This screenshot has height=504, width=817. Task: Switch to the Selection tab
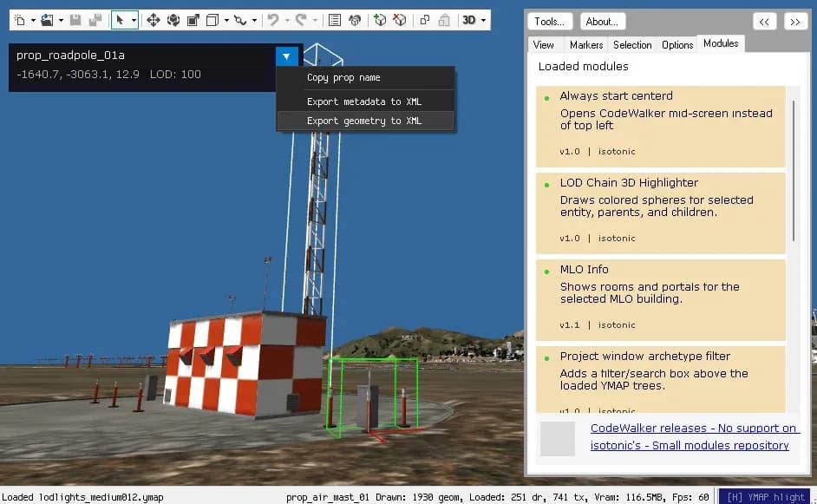point(632,45)
